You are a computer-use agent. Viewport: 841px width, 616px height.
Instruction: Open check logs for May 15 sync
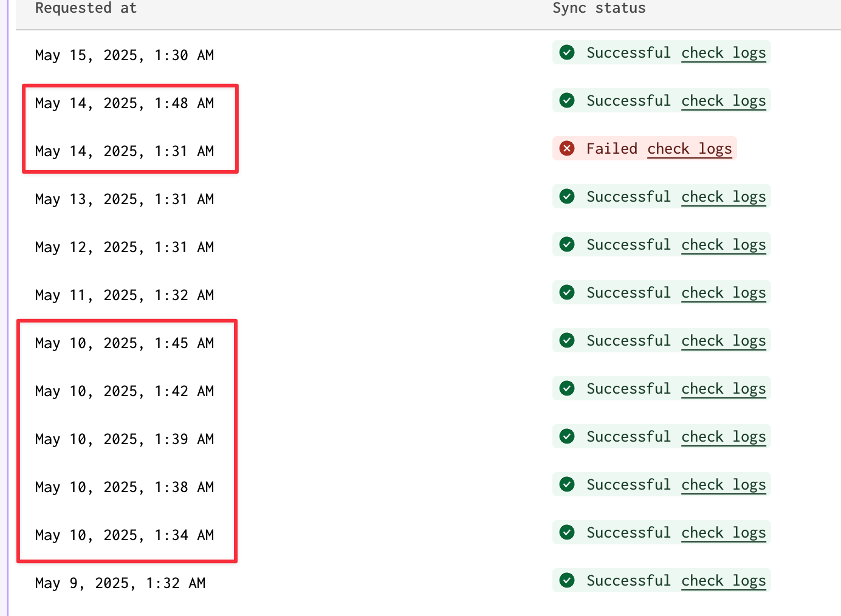coord(723,53)
